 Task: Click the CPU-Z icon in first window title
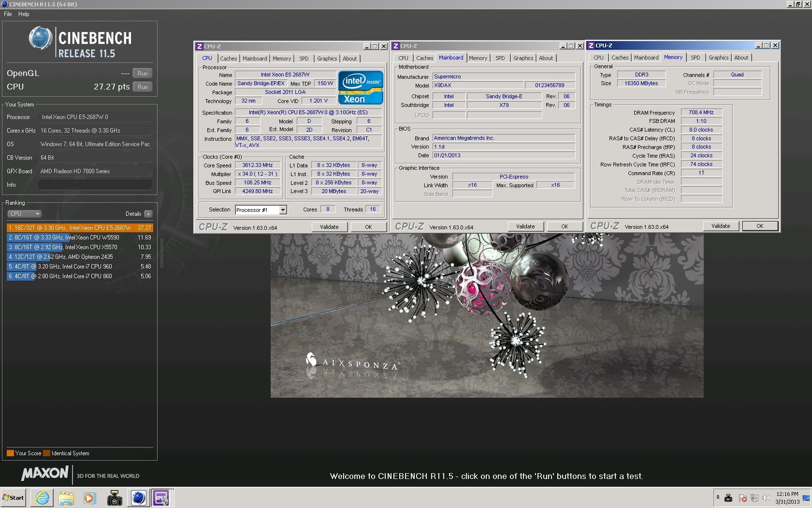pyautogui.click(x=199, y=46)
